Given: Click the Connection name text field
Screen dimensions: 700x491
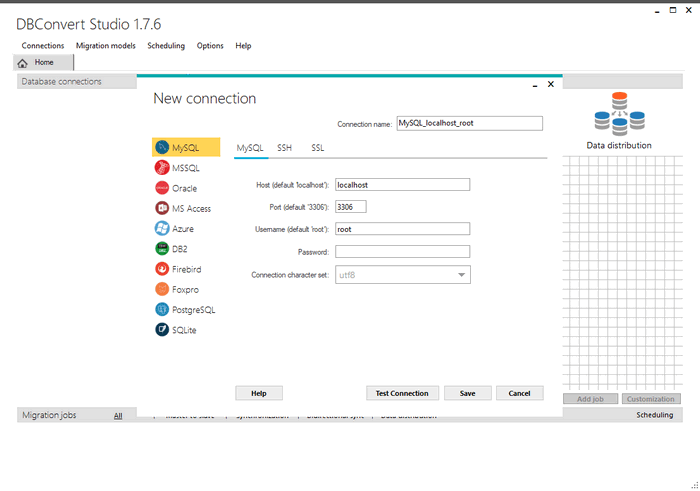Looking at the screenshot, I should (x=469, y=123).
